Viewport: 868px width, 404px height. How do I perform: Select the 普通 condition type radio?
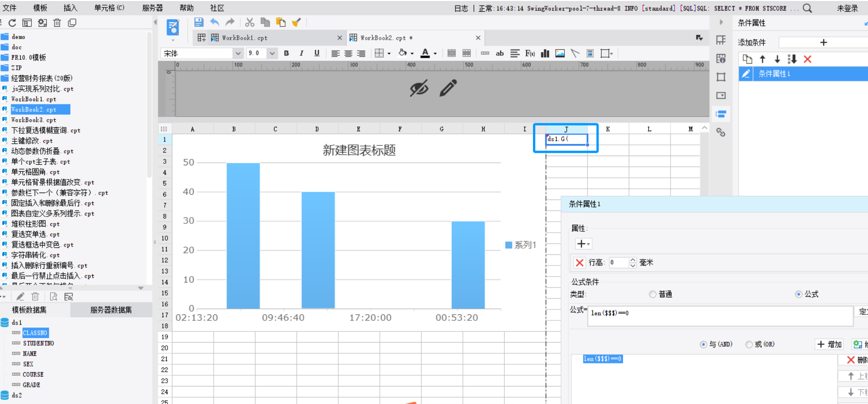652,294
